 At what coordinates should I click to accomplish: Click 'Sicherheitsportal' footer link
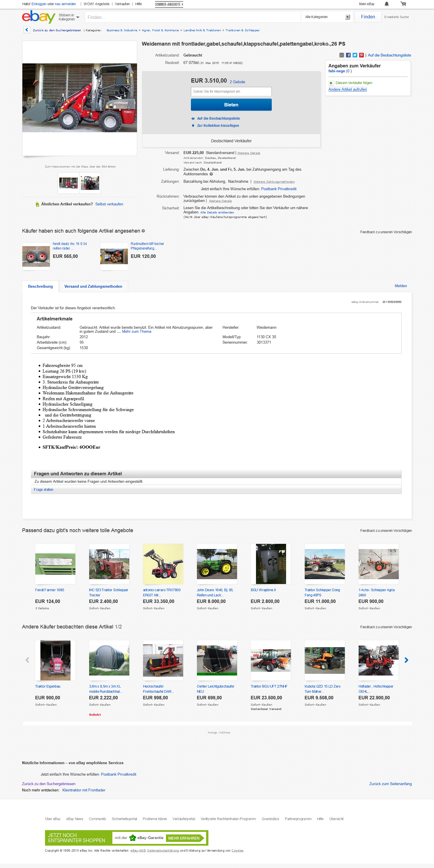coord(124,819)
